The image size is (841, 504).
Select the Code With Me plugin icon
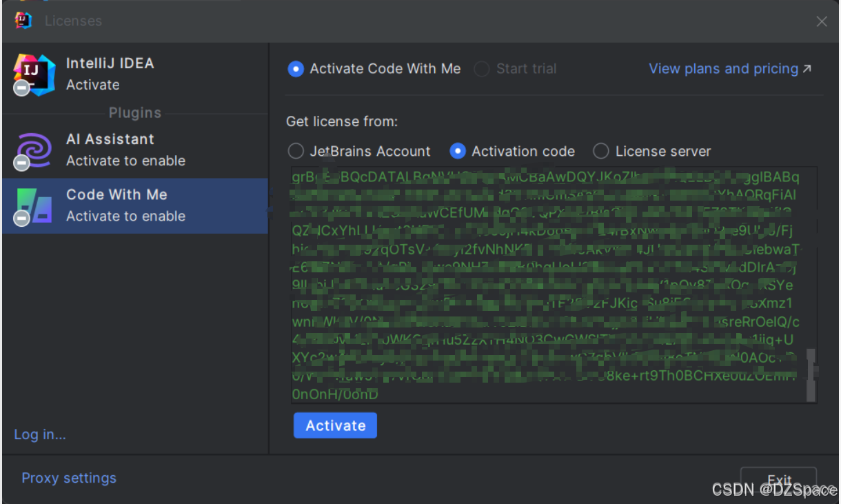32,206
